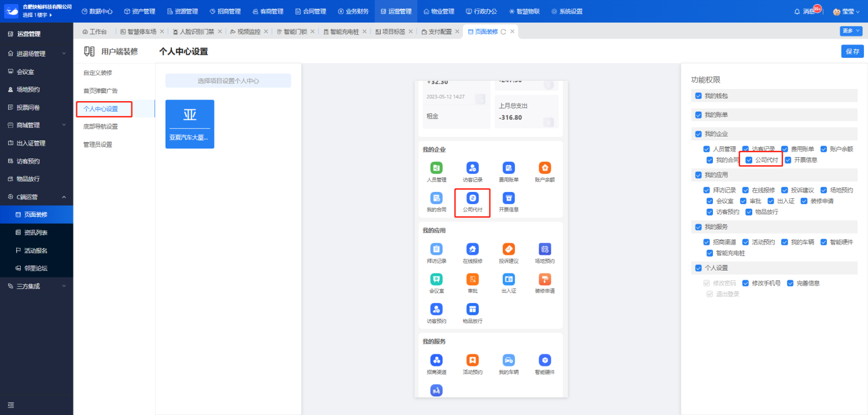The image size is (868, 415).
Task: Toggle the 装修申请 permission checkbox
Action: click(804, 201)
